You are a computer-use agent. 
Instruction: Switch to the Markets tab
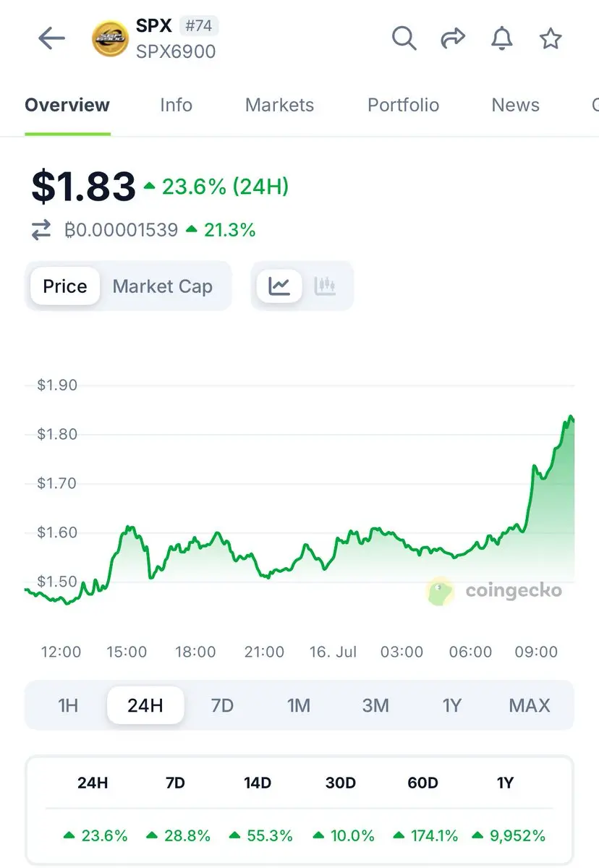coord(279,105)
